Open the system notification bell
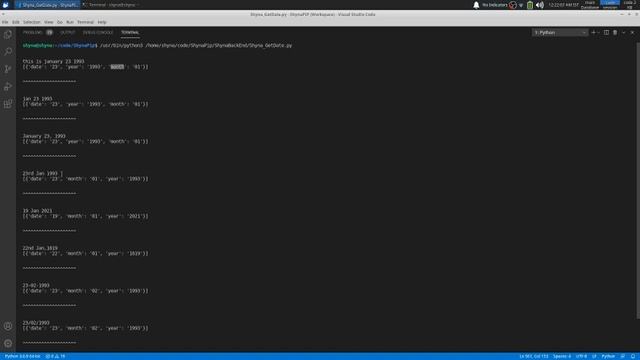Image resolution: width=640 pixels, height=360 pixels. coord(476,5)
